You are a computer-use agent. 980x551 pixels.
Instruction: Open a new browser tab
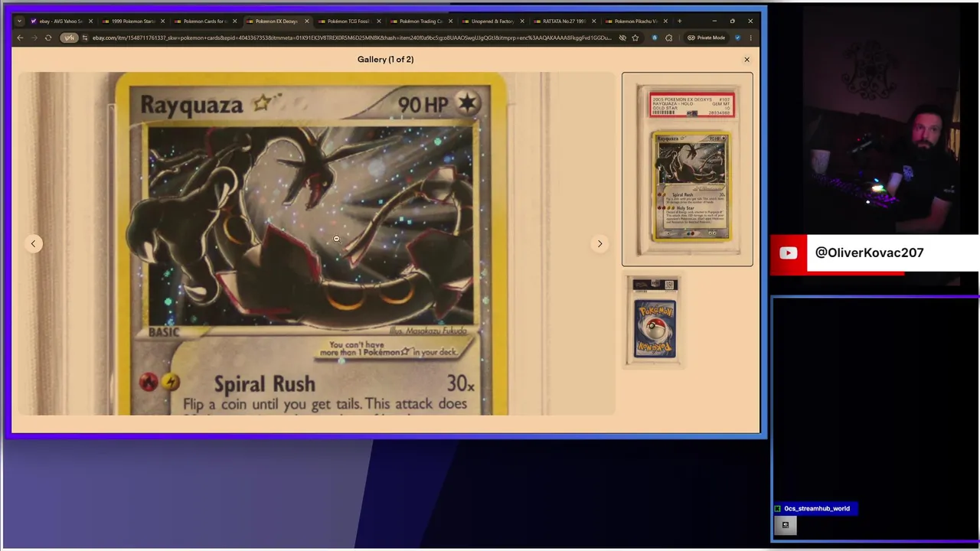pos(679,21)
